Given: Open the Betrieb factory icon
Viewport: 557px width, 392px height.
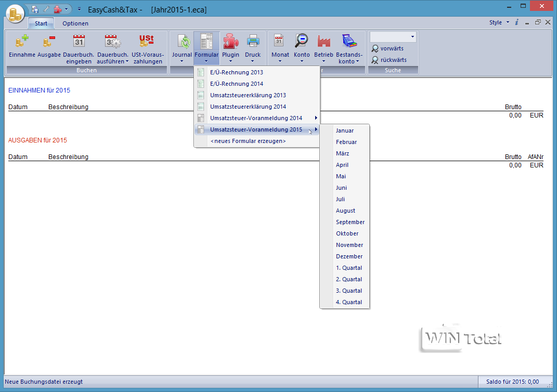Looking at the screenshot, I should (323, 42).
